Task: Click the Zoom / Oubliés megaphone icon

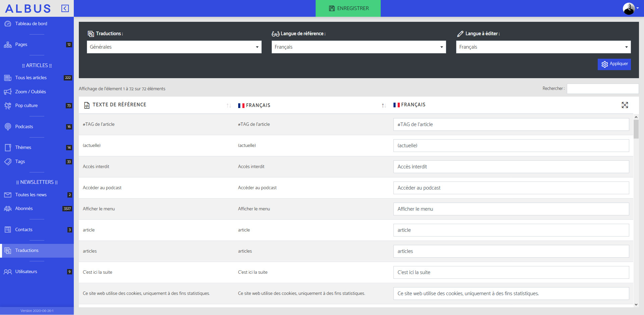Action: 8,92
